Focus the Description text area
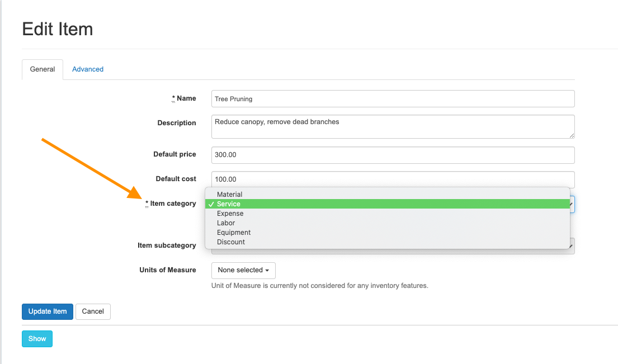618x364 pixels. pyautogui.click(x=393, y=126)
